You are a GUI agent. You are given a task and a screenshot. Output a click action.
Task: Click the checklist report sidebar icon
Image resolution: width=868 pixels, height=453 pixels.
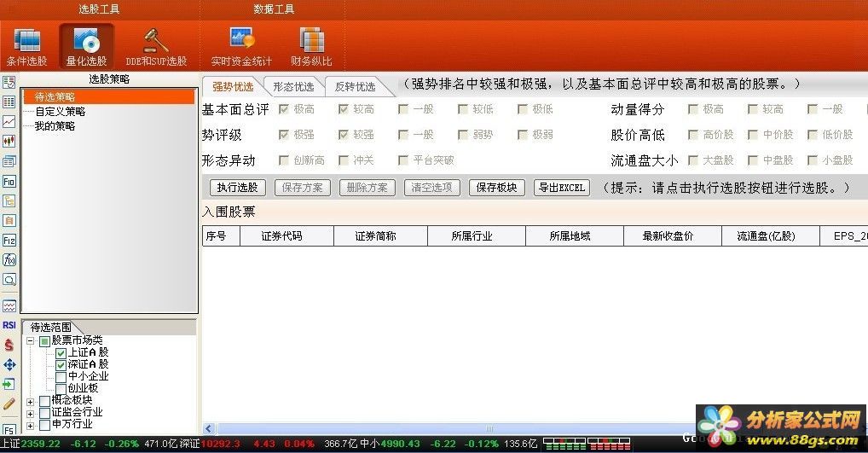(9, 83)
